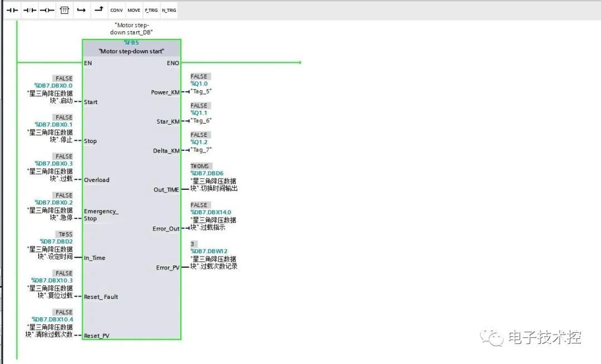
Task: Select the Power_KM output parameter
Action: tap(165, 92)
